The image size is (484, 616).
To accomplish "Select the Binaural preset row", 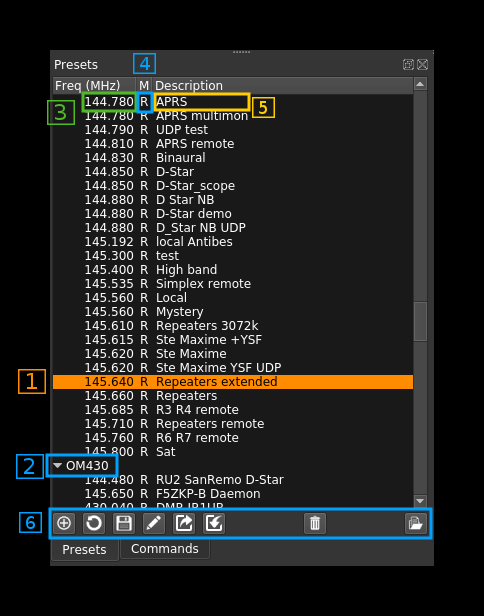I will point(233,158).
